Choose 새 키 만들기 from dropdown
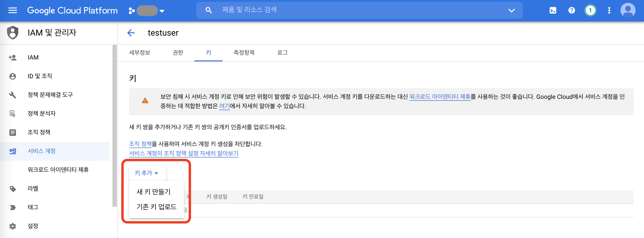This screenshot has height=238, width=644. coord(156,192)
